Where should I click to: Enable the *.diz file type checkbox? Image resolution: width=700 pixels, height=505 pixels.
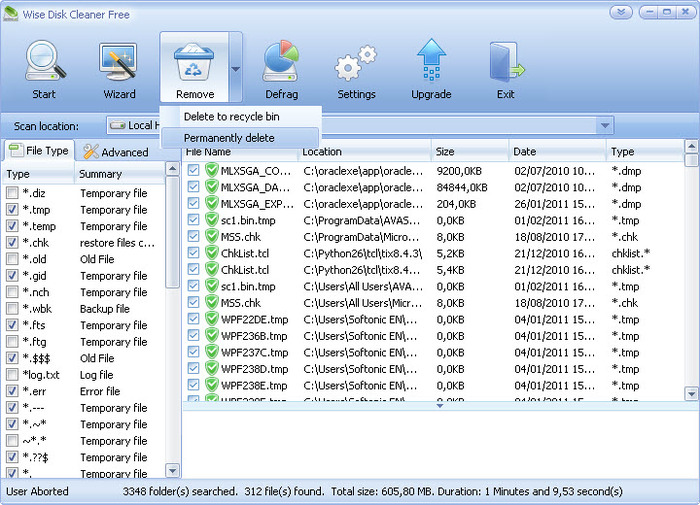(12, 193)
